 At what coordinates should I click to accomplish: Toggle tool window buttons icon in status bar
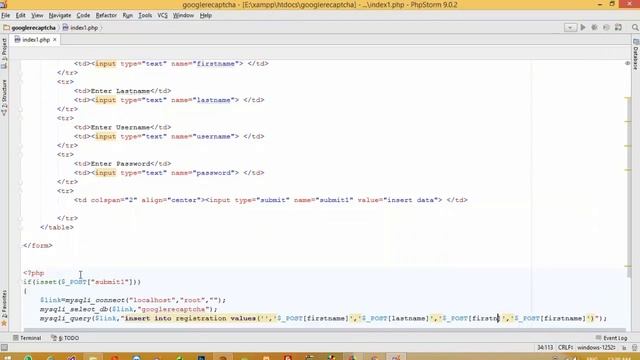click(4, 348)
